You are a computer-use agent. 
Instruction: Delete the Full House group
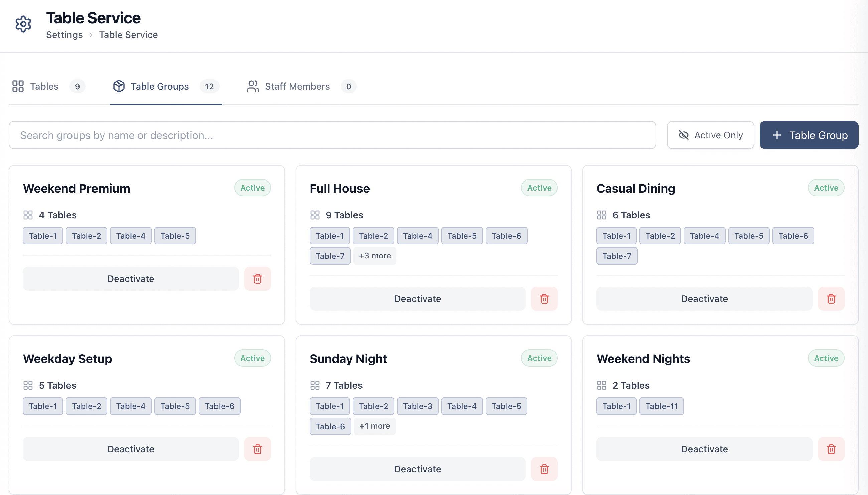pyautogui.click(x=544, y=299)
